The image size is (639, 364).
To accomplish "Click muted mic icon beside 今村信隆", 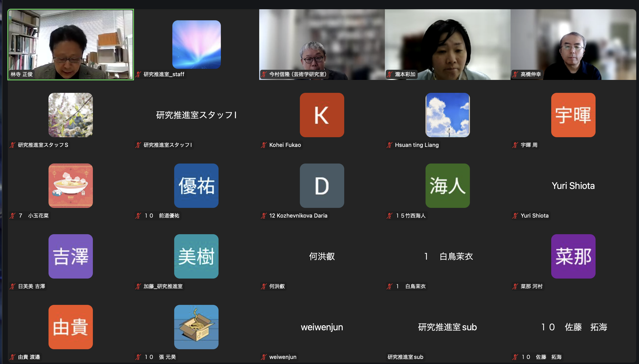I will click(x=264, y=74).
